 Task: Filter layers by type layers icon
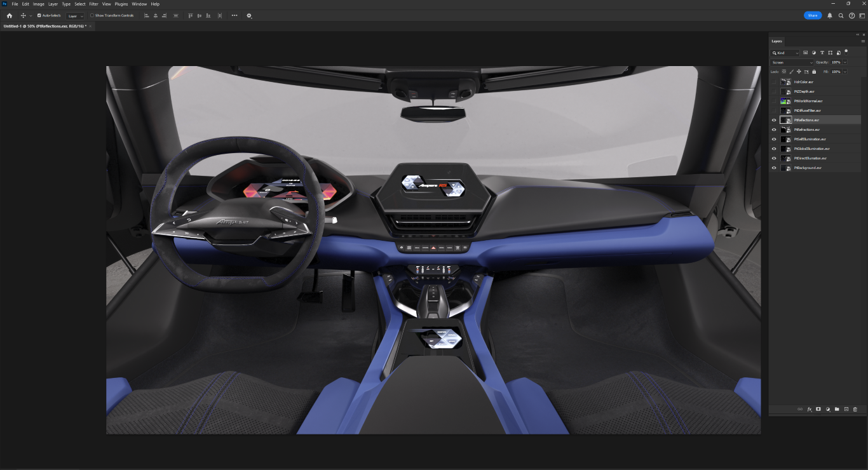822,53
